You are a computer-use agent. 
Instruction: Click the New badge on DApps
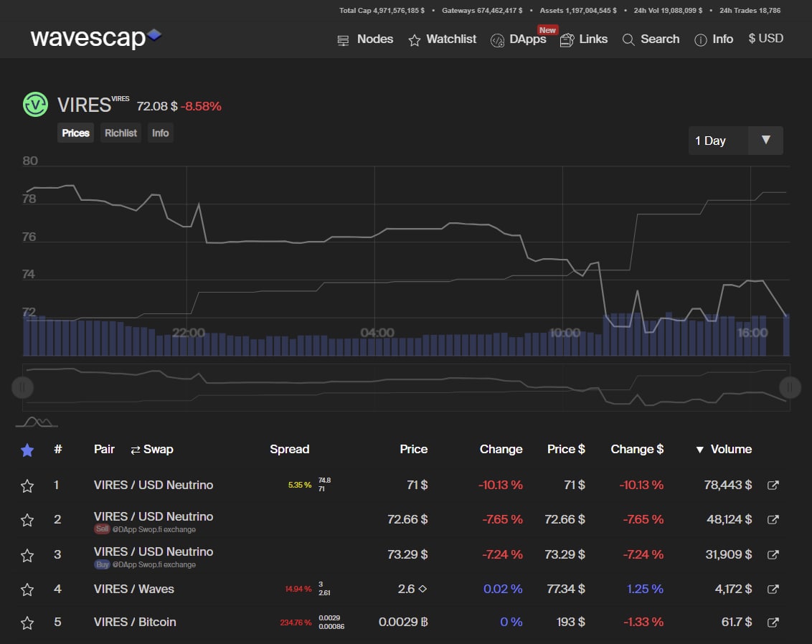547,30
